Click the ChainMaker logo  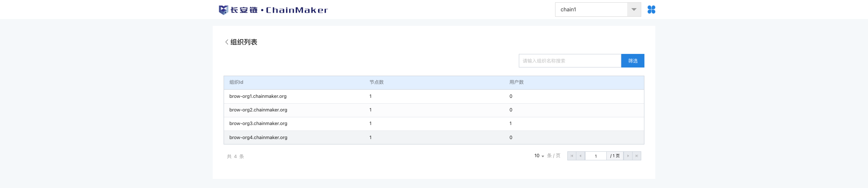point(273,10)
